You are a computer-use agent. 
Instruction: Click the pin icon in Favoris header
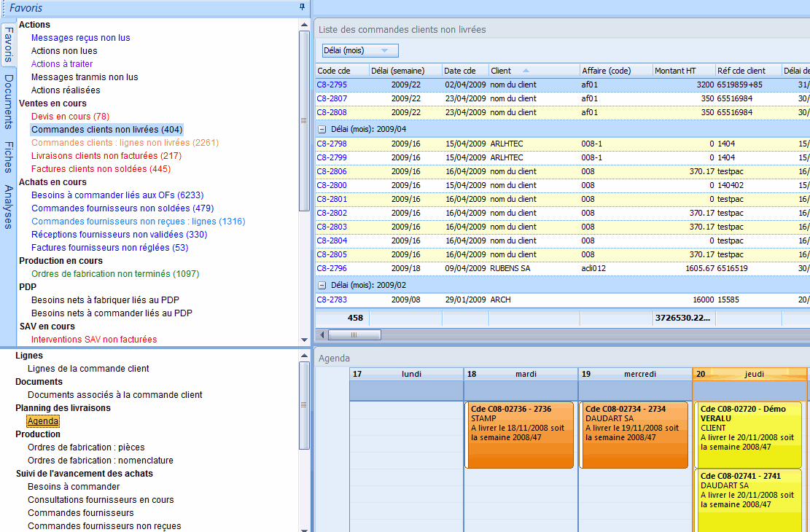pyautogui.click(x=303, y=7)
